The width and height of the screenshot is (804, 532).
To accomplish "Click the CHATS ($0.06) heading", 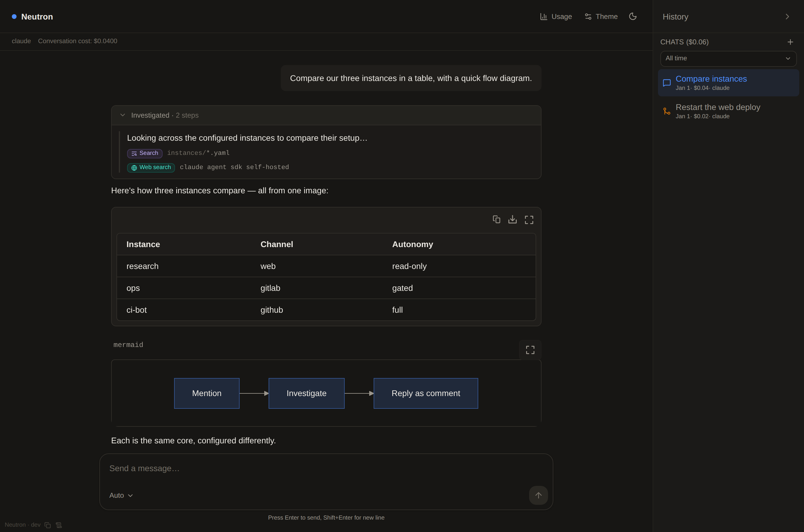I will click(x=684, y=42).
